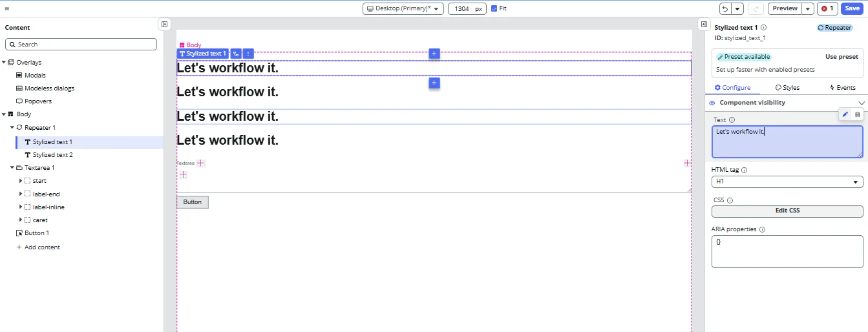Select Button 1 in the content tree

point(37,233)
